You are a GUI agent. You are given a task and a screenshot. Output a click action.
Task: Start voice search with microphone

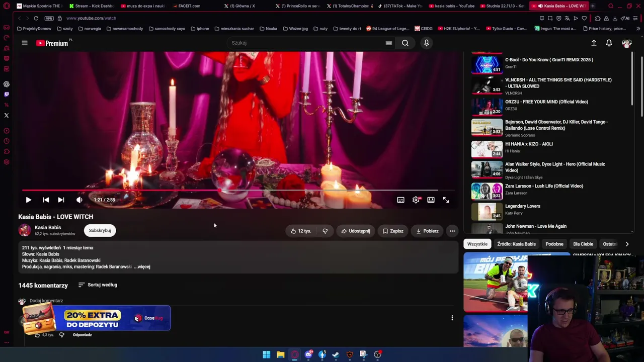click(x=426, y=43)
